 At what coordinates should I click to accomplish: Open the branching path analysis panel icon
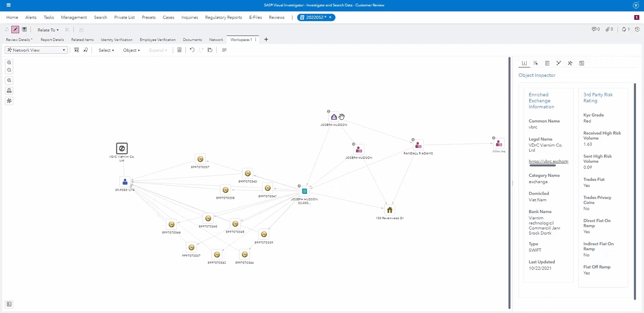point(558,63)
